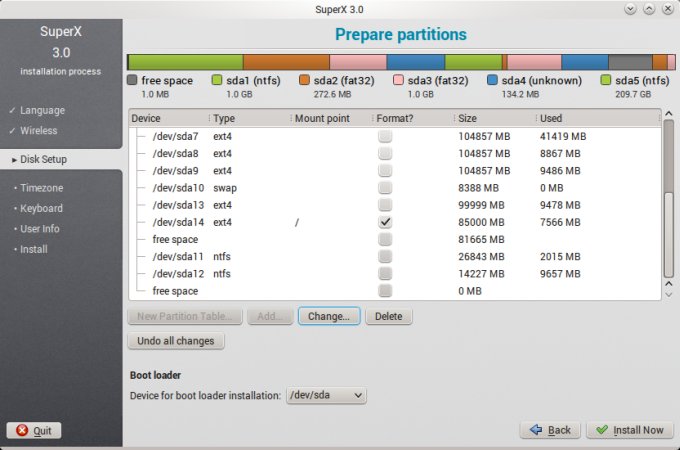
Task: Click the Quit button icon
Action: pyautogui.click(x=19, y=431)
